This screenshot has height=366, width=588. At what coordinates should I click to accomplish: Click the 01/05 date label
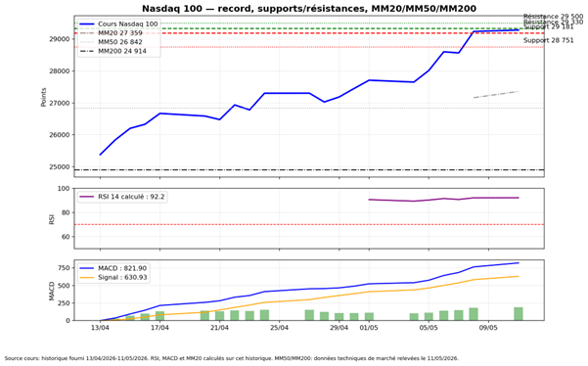click(x=369, y=328)
